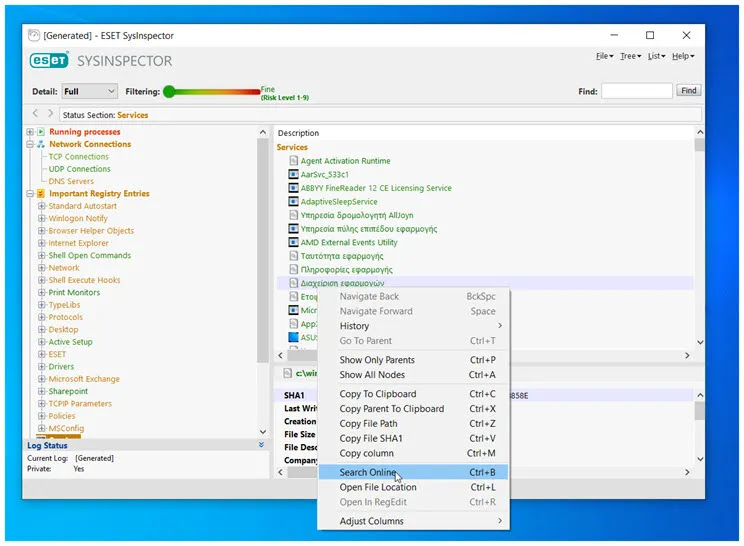
Task: Click the Agent Activation Runtime service icon
Action: tap(294, 161)
